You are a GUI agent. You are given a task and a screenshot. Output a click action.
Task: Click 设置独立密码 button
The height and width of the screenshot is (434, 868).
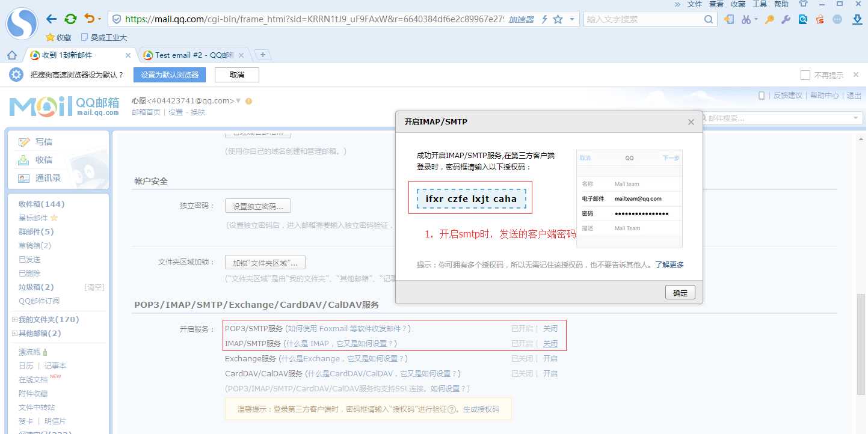pyautogui.click(x=258, y=206)
